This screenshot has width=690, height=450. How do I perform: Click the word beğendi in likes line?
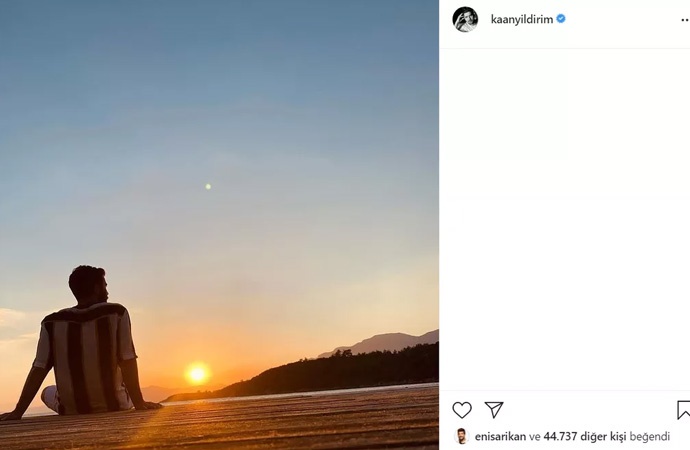(x=650, y=437)
